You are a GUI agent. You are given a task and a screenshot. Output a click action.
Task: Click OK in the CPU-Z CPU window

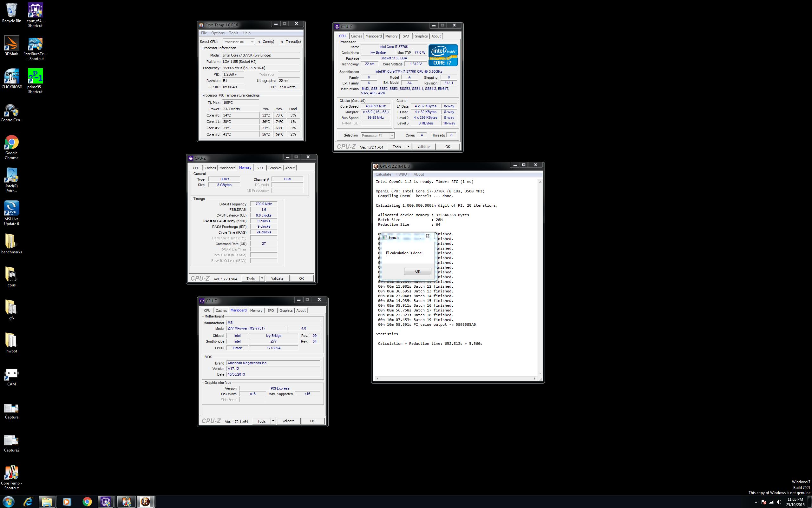tap(448, 147)
